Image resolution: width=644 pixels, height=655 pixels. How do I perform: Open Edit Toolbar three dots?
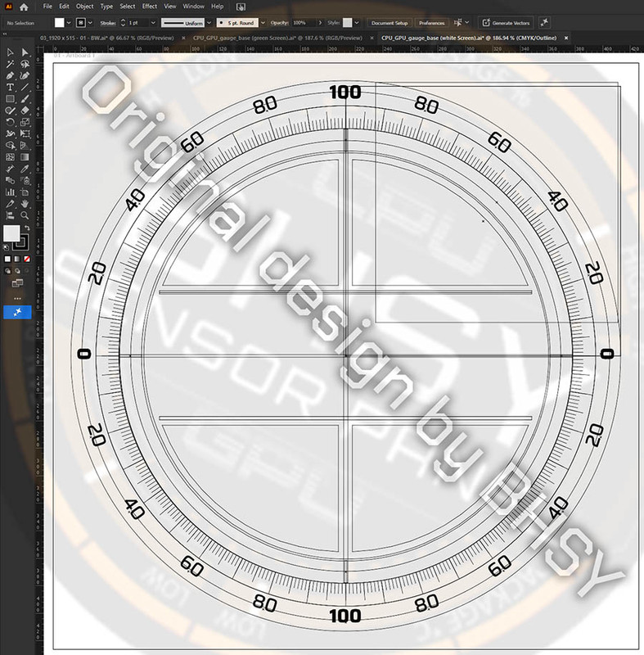pyautogui.click(x=17, y=299)
